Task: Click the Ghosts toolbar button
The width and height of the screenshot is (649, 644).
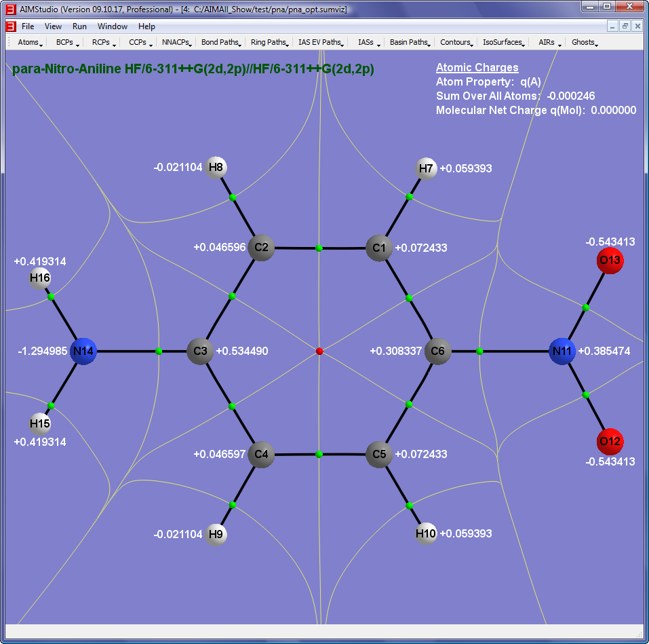Action: click(584, 42)
